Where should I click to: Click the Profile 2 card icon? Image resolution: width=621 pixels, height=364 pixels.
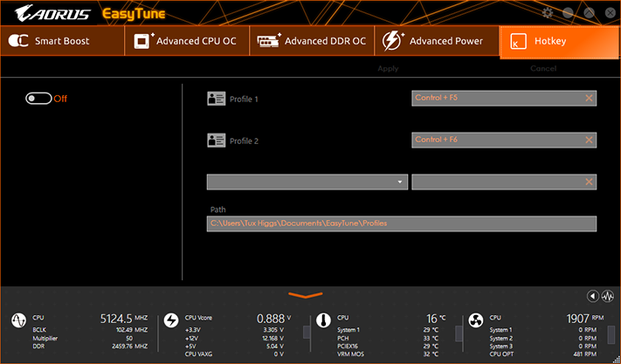coord(217,140)
